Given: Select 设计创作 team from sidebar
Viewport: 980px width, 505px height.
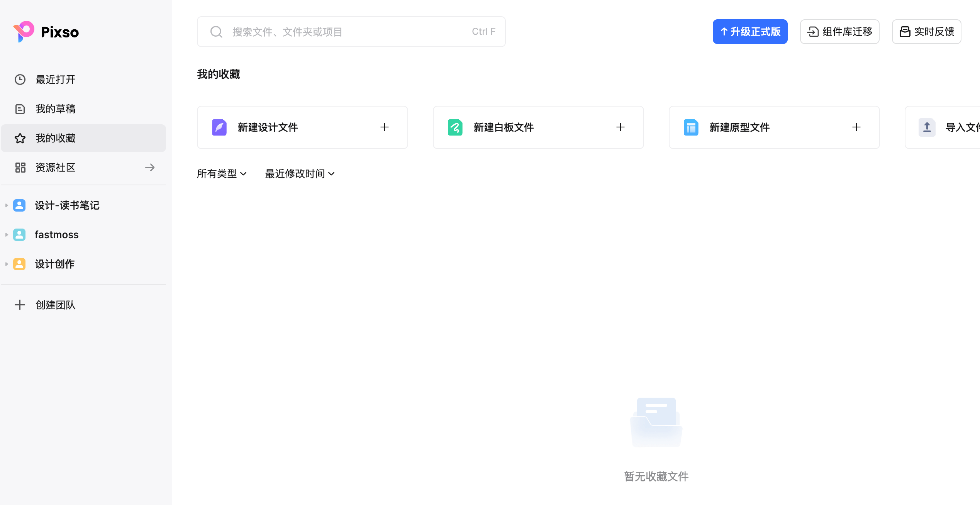Looking at the screenshot, I should (x=54, y=264).
